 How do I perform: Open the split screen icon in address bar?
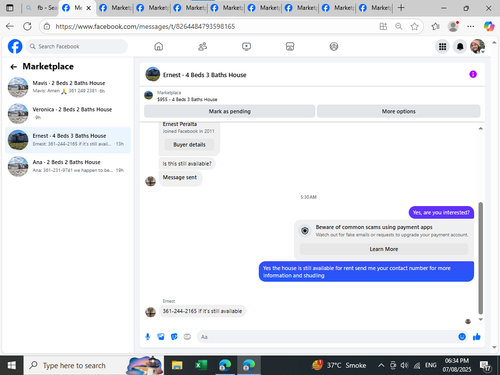point(383,26)
